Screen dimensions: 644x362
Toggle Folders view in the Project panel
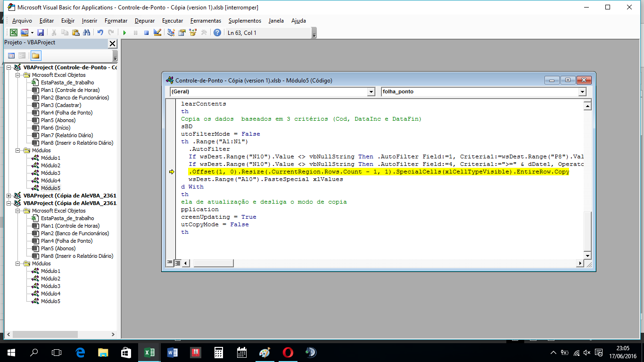click(36, 56)
